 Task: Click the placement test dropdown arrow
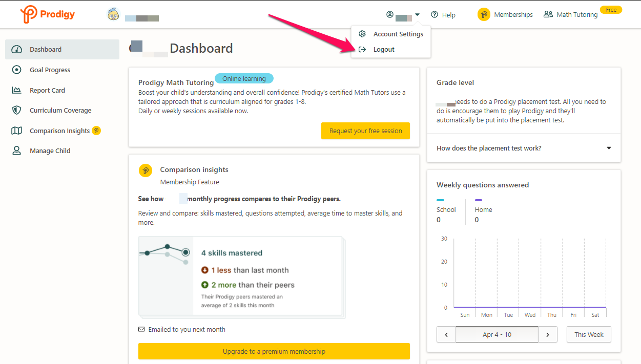pyautogui.click(x=609, y=148)
